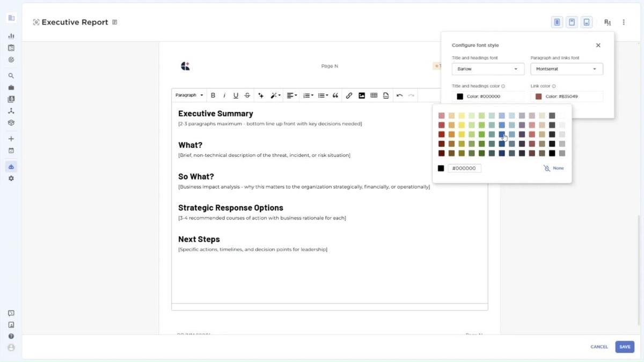644x362 pixels.
Task: Open Settings from the bottom sidebar
Action: pyautogui.click(x=11, y=178)
